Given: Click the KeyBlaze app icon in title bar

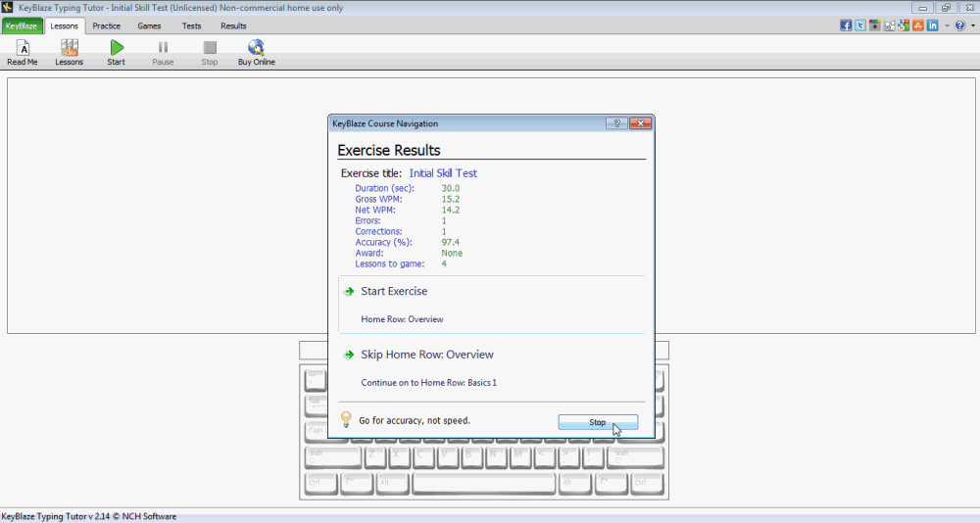Looking at the screenshot, I should pos(8,8).
